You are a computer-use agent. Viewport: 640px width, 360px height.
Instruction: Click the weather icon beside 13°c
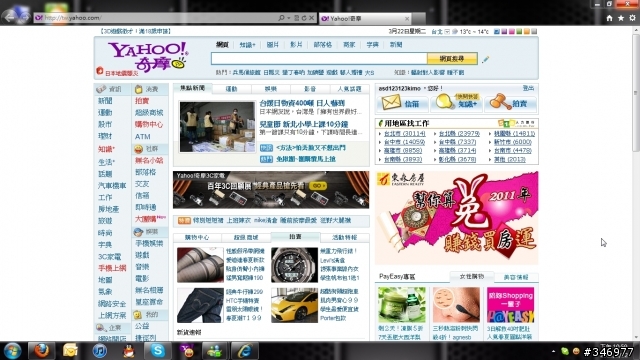coord(454,31)
